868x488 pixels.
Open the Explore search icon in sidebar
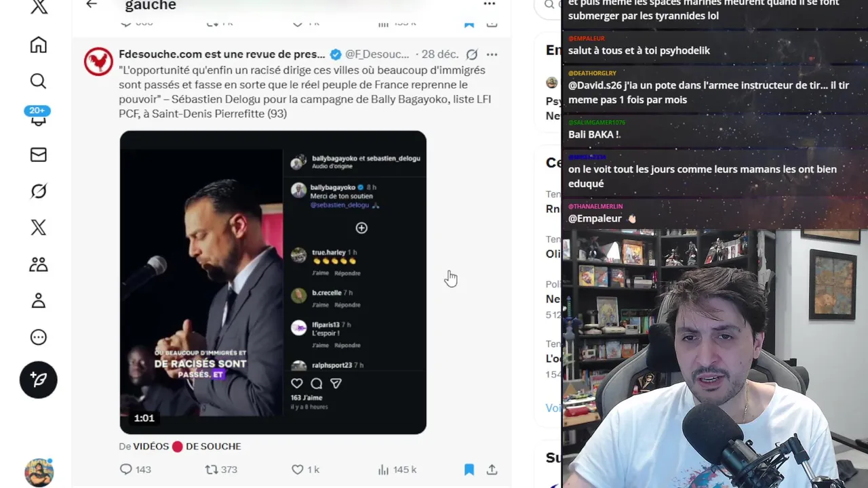[39, 81]
